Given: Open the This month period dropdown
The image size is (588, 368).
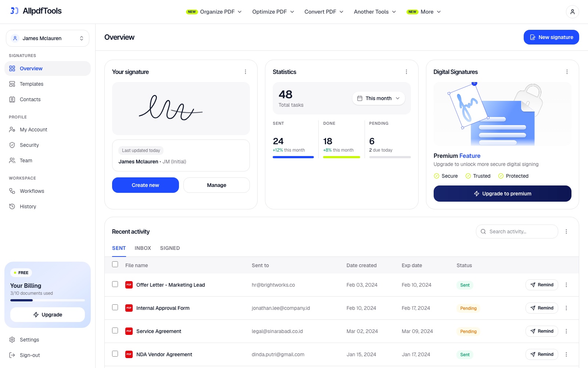Looking at the screenshot, I should [379, 98].
